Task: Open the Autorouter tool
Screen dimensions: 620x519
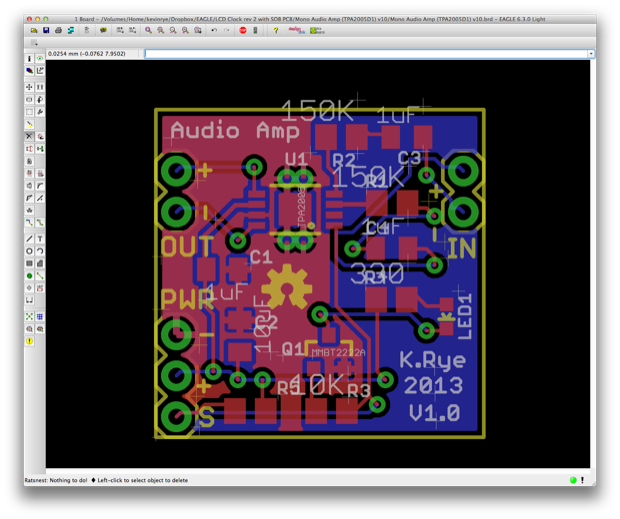Action: tap(40, 317)
